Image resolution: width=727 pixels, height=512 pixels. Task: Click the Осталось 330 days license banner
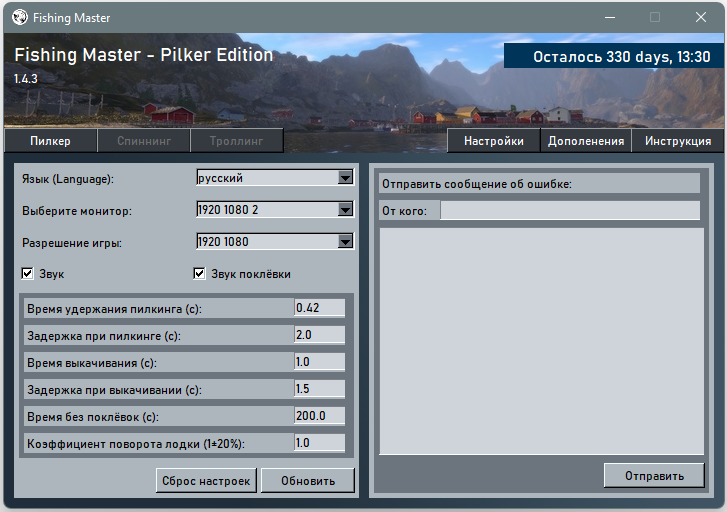coord(613,56)
